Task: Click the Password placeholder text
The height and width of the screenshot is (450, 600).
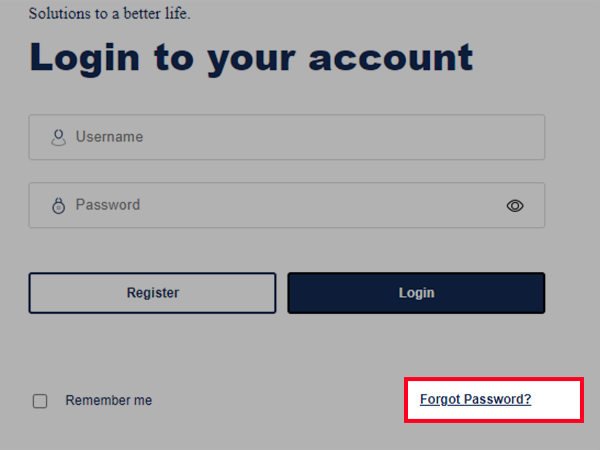Action: click(108, 205)
